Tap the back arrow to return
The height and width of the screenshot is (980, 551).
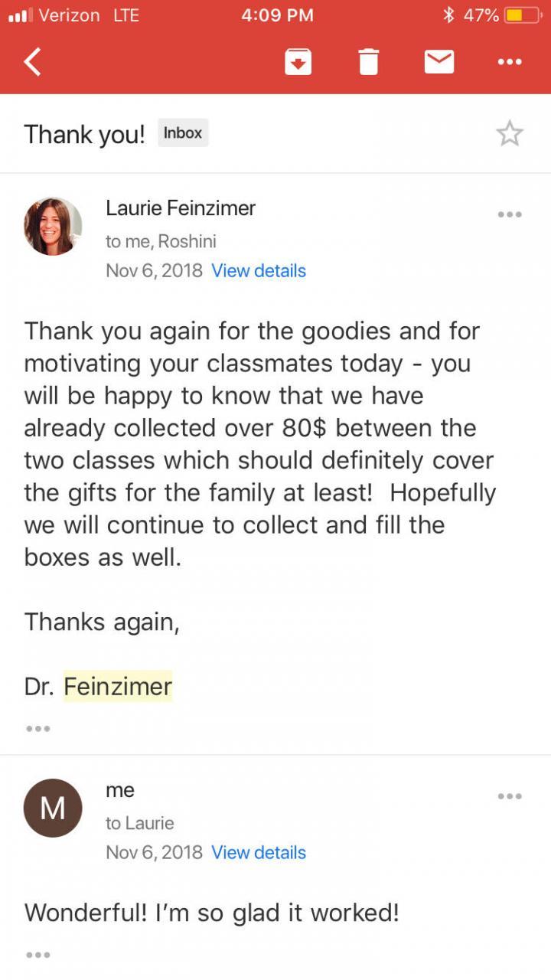(33, 61)
